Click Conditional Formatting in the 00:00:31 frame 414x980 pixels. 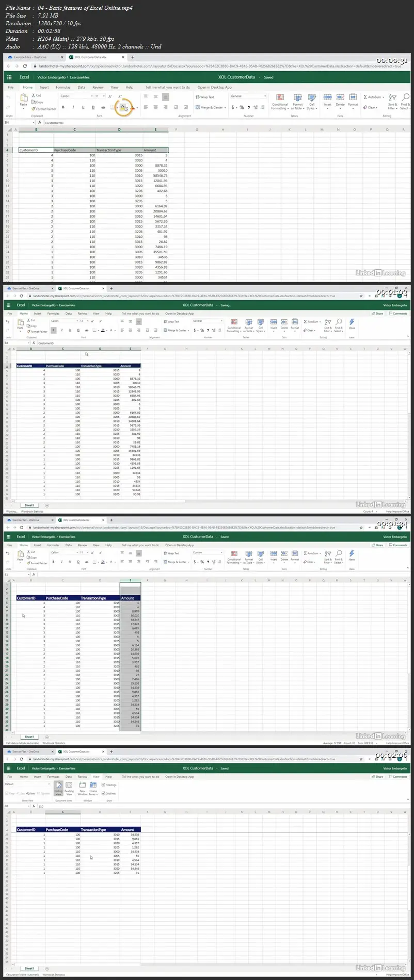coord(280,102)
